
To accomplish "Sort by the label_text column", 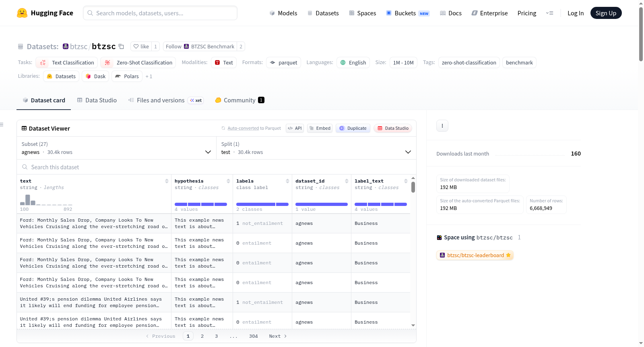I will point(406,181).
